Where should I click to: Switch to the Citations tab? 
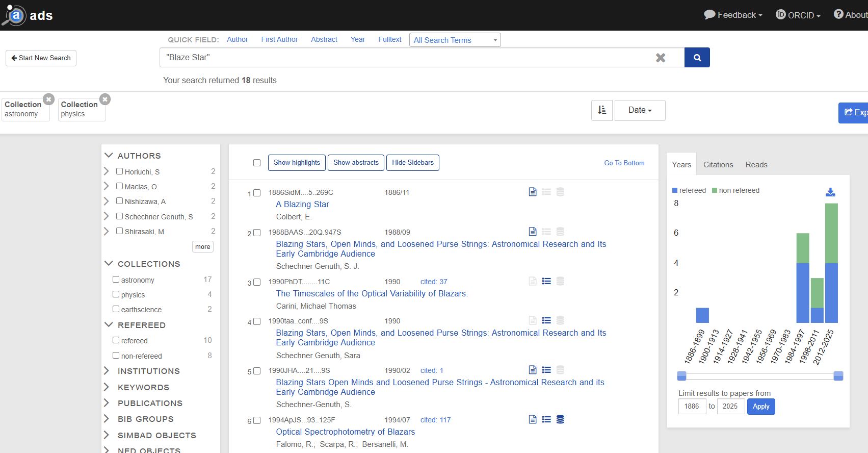click(718, 165)
